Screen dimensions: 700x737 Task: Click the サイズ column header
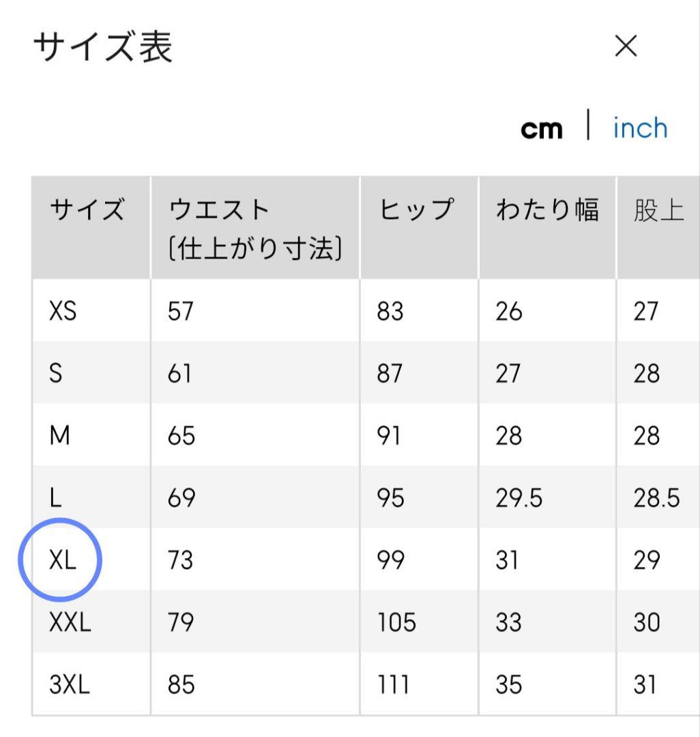click(x=88, y=210)
